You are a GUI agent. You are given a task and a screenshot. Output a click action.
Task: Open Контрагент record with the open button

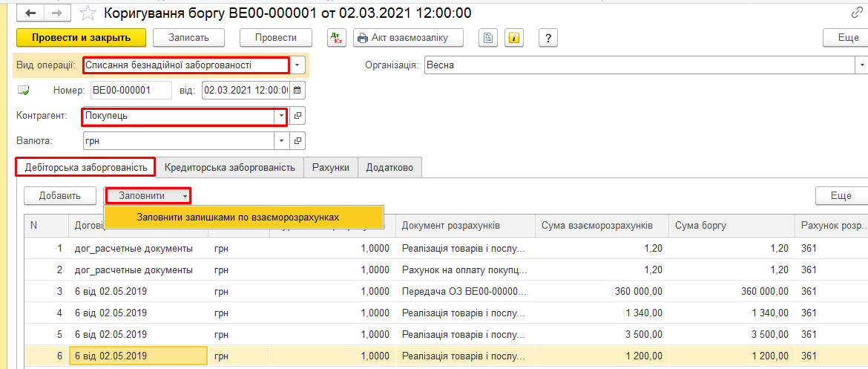pyautogui.click(x=297, y=116)
